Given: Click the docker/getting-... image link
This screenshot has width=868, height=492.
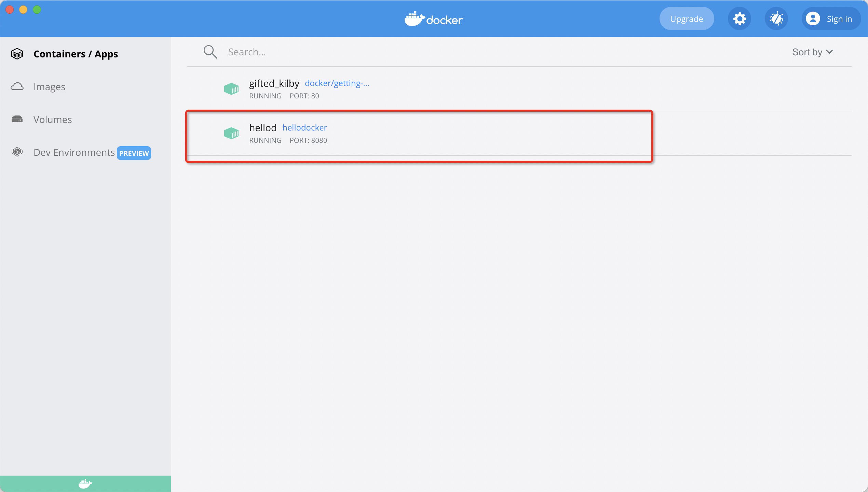Looking at the screenshot, I should (x=336, y=83).
